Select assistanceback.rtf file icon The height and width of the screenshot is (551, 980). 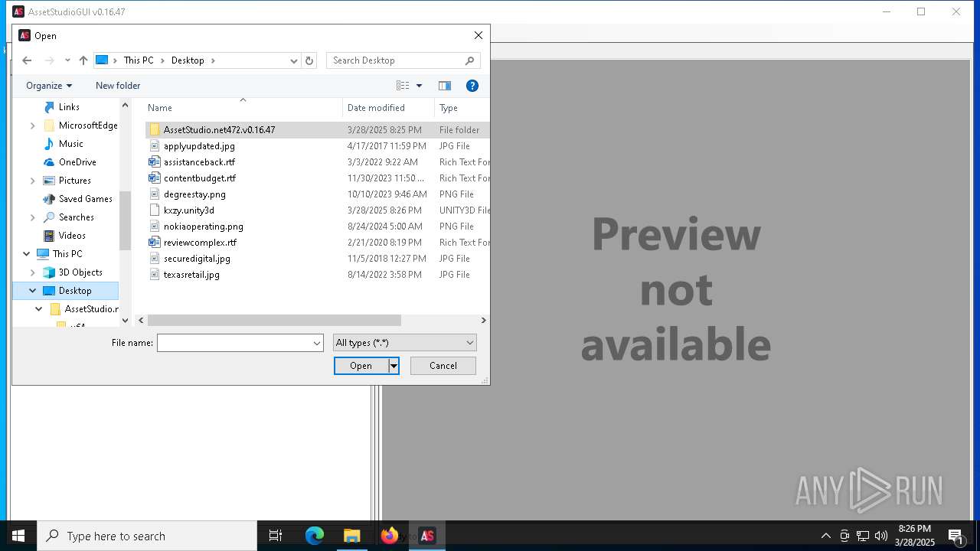point(155,162)
